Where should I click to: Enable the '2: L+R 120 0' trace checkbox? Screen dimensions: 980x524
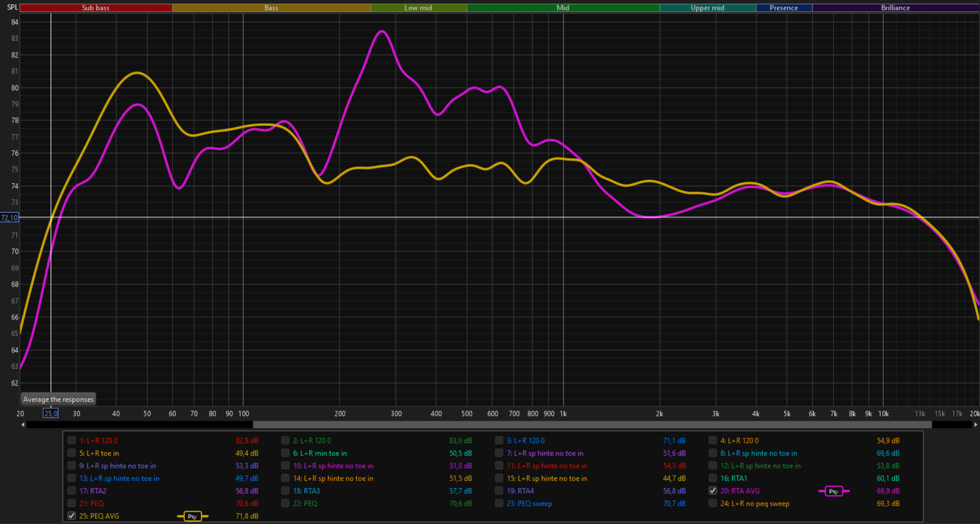[285, 440]
